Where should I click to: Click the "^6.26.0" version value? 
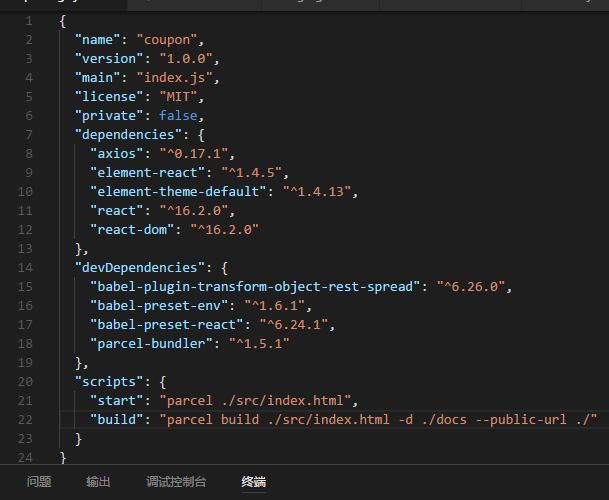point(471,287)
